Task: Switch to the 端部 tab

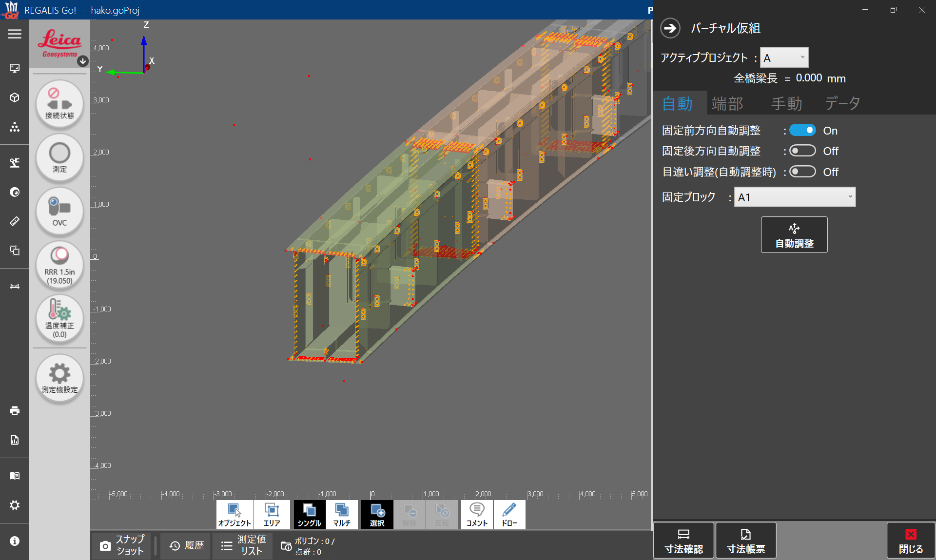Action: (x=727, y=103)
